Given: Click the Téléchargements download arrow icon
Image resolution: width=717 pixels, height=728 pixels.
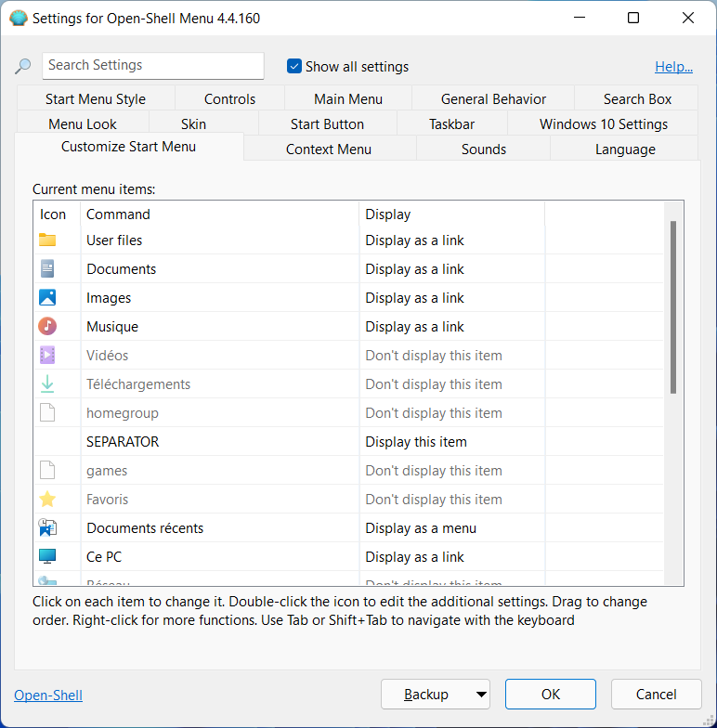Looking at the screenshot, I should [x=47, y=384].
